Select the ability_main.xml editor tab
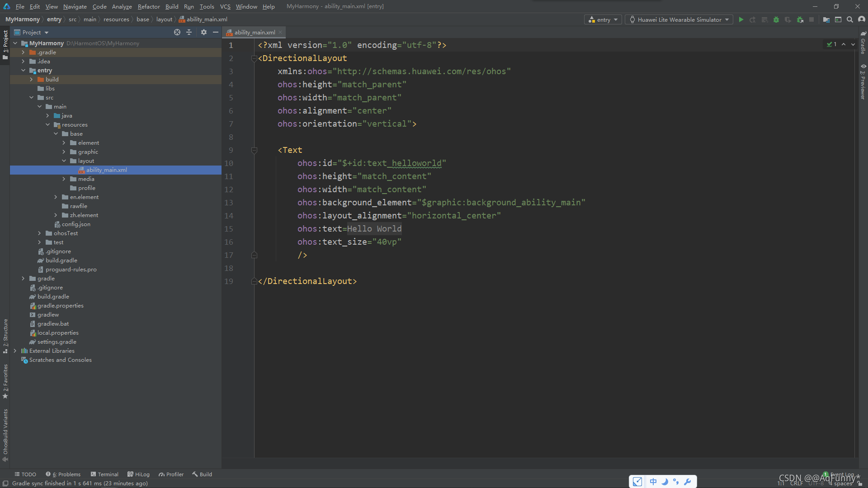Viewport: 868px width, 488px height. [x=254, y=32]
